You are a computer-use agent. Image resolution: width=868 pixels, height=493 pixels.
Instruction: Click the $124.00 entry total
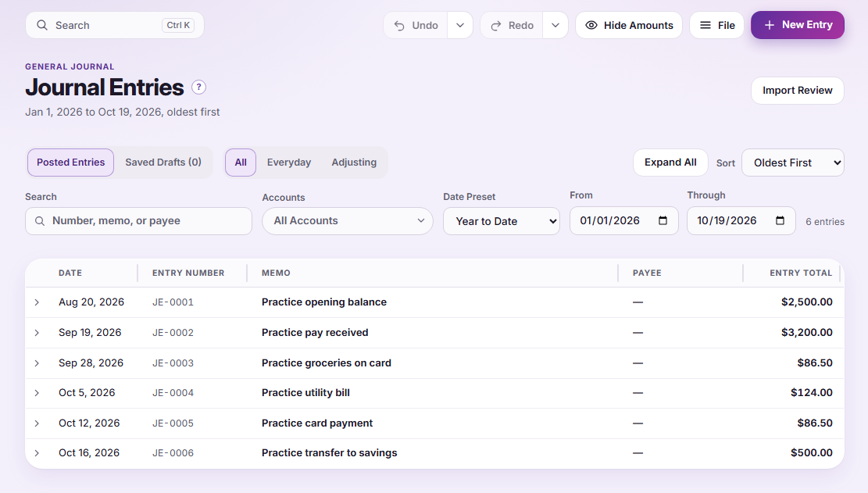(x=812, y=393)
